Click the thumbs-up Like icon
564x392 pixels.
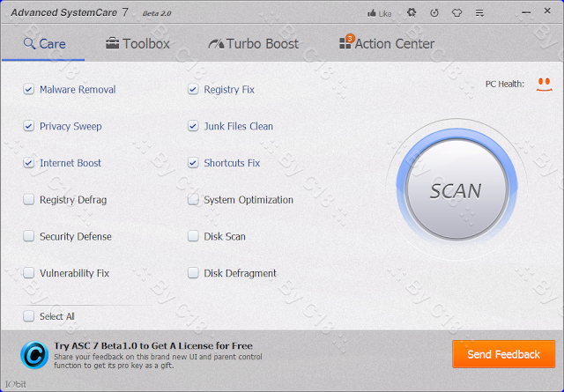click(372, 14)
